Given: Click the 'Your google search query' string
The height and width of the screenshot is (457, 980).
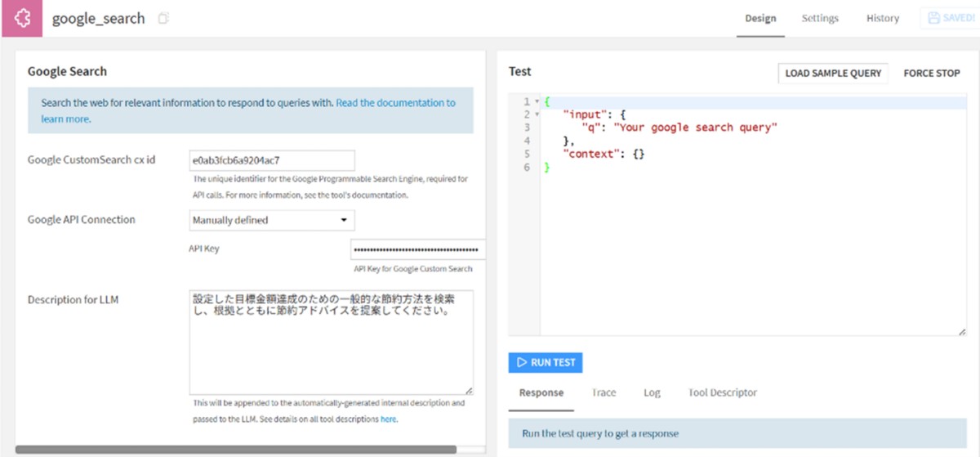Looking at the screenshot, I should pos(695,128).
